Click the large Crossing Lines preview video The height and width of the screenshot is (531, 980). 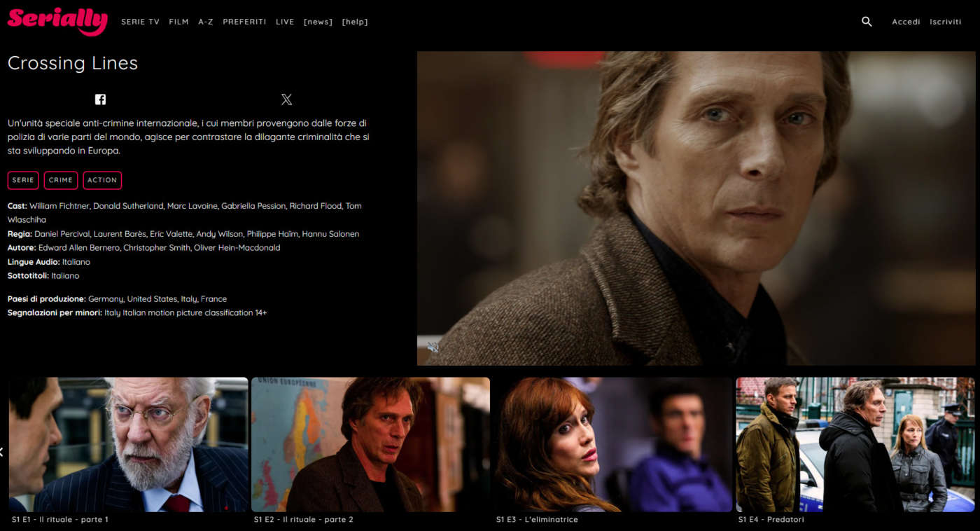click(x=696, y=208)
